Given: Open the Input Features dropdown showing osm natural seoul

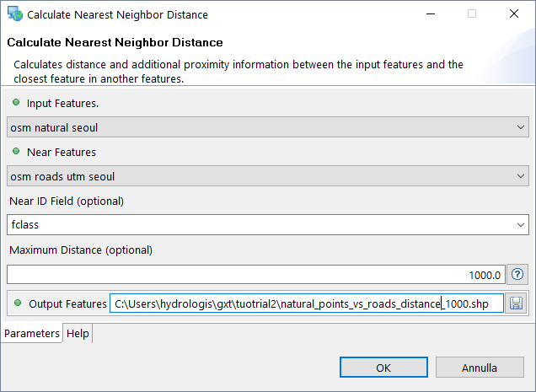Looking at the screenshot, I should pyautogui.click(x=267, y=126).
